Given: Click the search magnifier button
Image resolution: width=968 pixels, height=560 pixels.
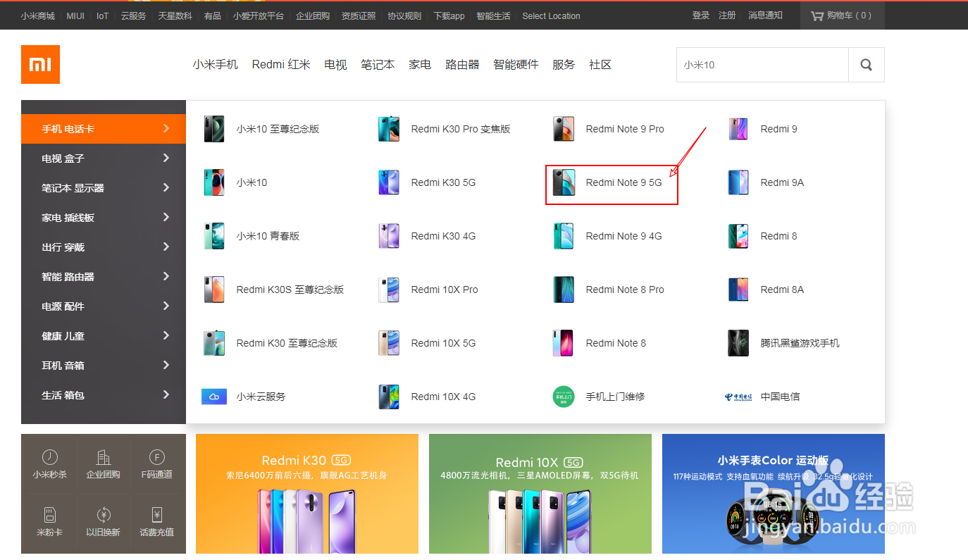Looking at the screenshot, I should click(x=867, y=65).
